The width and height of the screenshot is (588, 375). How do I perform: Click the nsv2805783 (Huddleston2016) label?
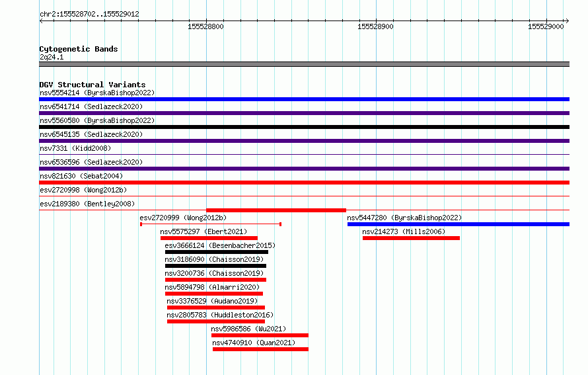(x=220, y=315)
